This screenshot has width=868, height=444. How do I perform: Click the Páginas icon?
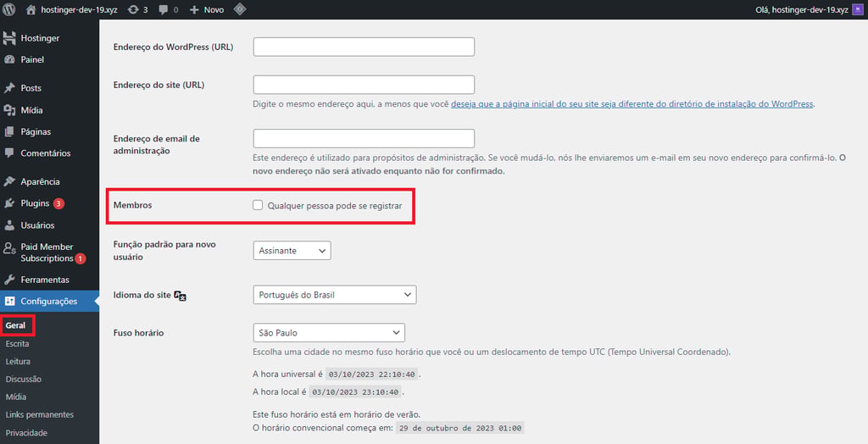(x=9, y=131)
